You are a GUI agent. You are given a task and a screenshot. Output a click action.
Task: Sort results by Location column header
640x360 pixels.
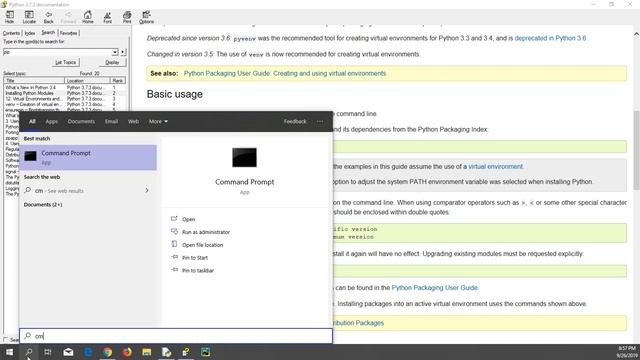(87, 81)
